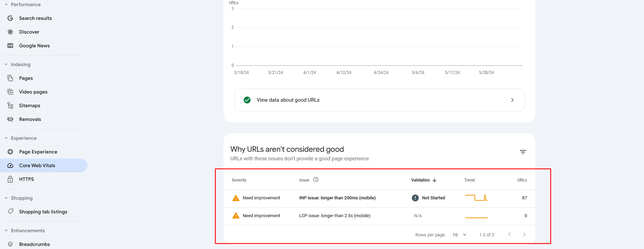Collapse the Performance section
The image size is (644, 249).
tap(6, 4)
